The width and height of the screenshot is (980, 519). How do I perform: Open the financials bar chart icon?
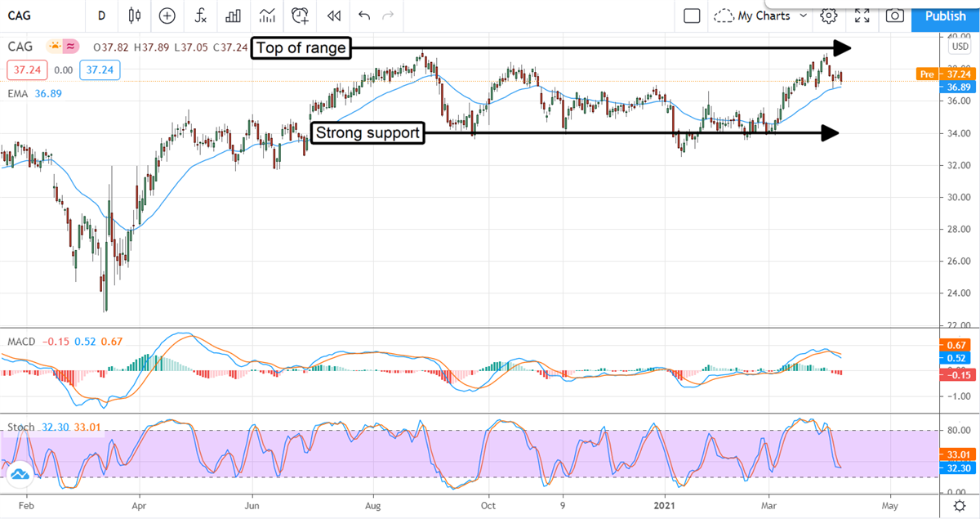click(x=234, y=16)
